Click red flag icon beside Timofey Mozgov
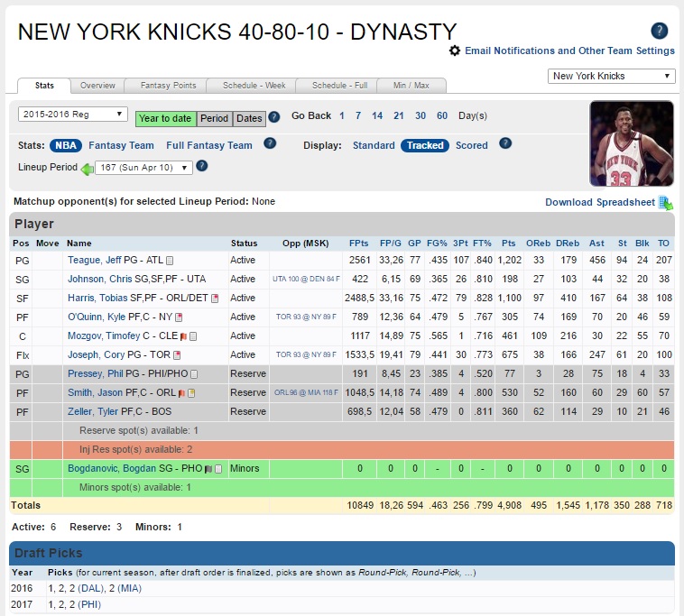Screen dimensions: 684x616 tap(184, 336)
